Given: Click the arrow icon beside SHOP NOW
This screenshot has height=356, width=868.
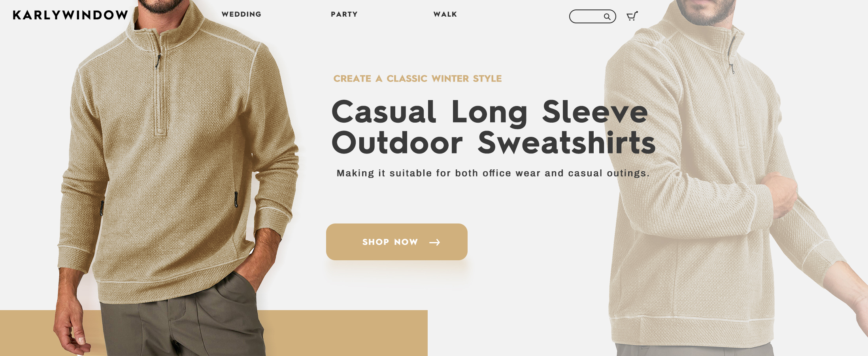Looking at the screenshot, I should pyautogui.click(x=435, y=242).
